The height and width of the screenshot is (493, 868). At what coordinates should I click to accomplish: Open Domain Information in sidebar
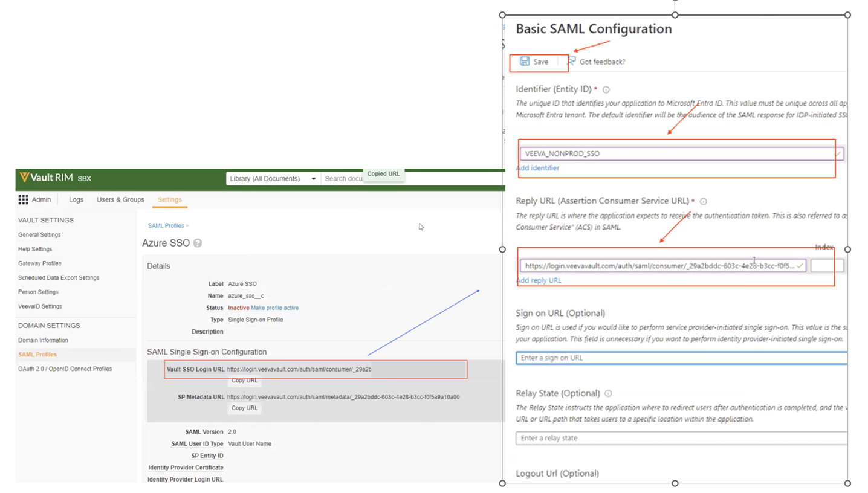[43, 340]
